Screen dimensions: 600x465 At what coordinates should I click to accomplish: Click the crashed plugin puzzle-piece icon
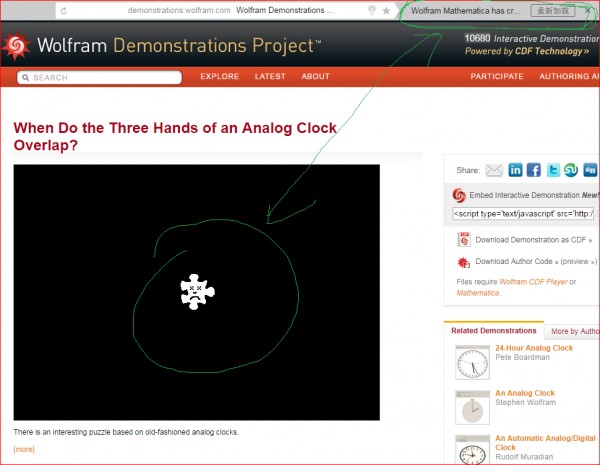point(197,292)
